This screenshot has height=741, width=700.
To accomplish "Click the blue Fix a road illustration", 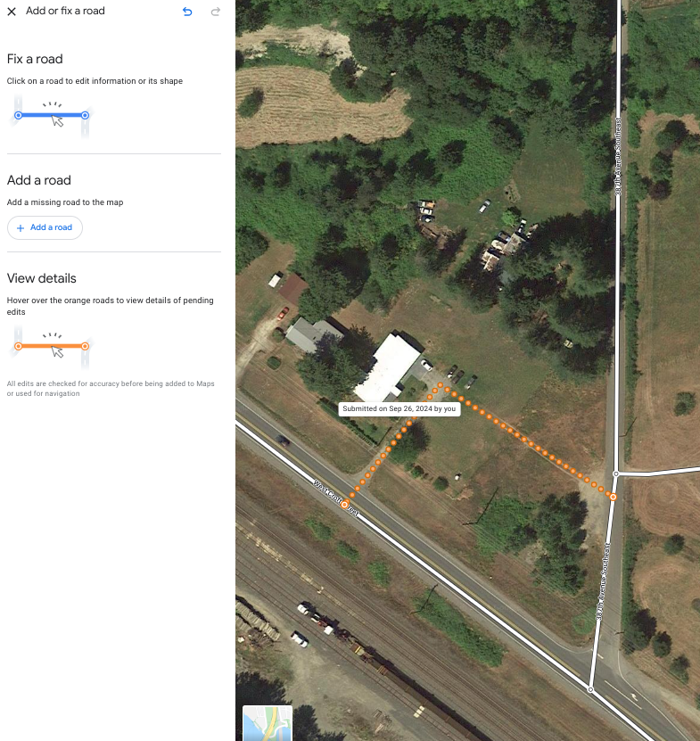I will pyautogui.click(x=52, y=115).
